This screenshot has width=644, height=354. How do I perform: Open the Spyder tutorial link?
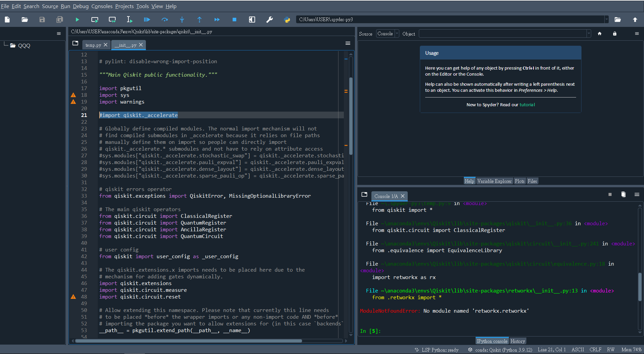pyautogui.click(x=527, y=105)
